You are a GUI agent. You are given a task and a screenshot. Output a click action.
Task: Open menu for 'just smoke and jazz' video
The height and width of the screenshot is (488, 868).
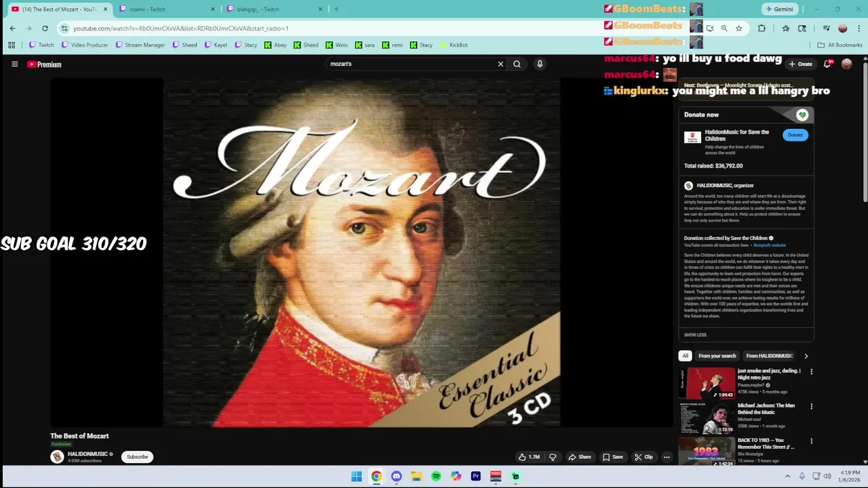point(811,371)
